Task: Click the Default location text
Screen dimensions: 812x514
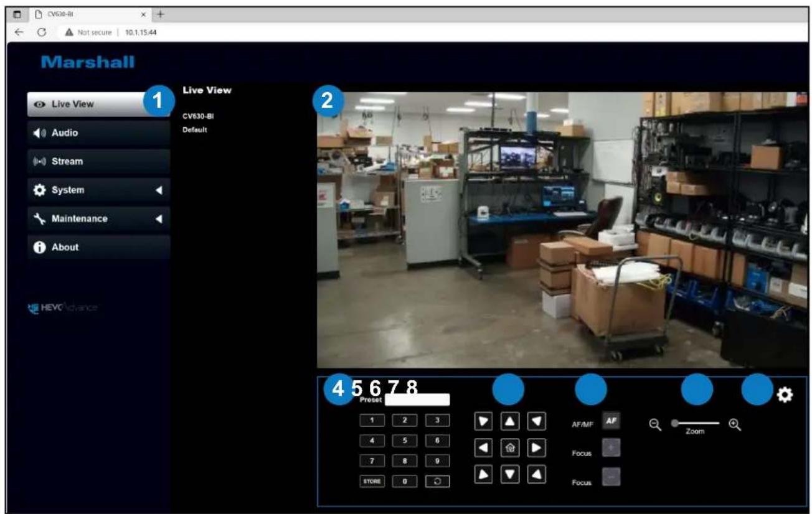Action: pyautogui.click(x=194, y=130)
